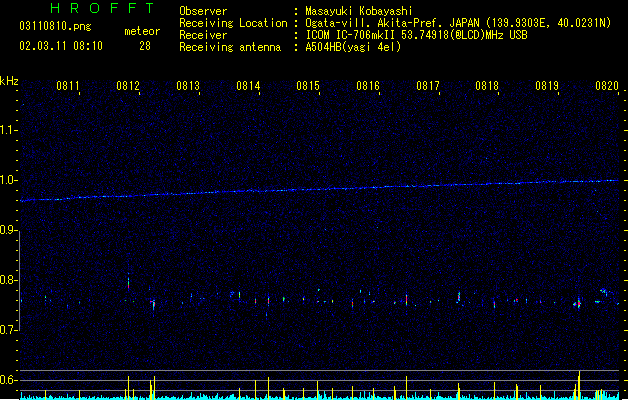Viewport: 629px width, 400px height.
Task: Click the kHz axis unit label
Action: pos(9,81)
